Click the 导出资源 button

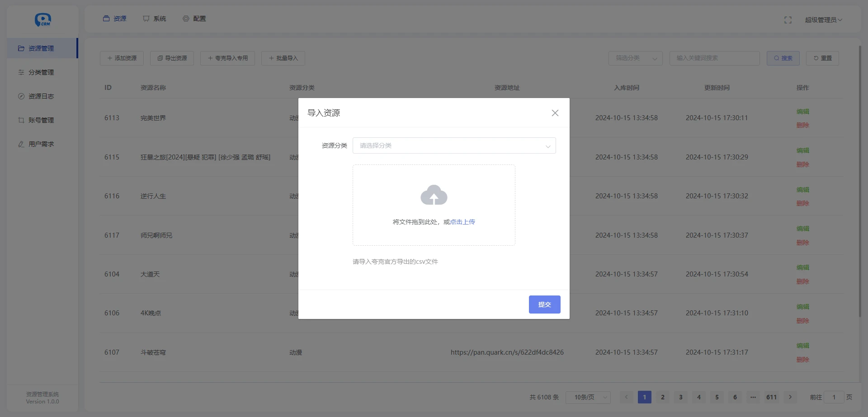(172, 58)
